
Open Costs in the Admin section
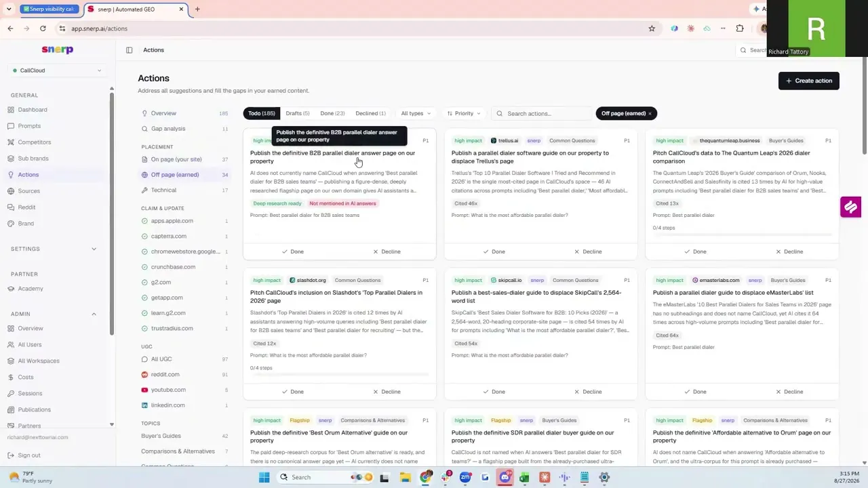click(x=26, y=378)
